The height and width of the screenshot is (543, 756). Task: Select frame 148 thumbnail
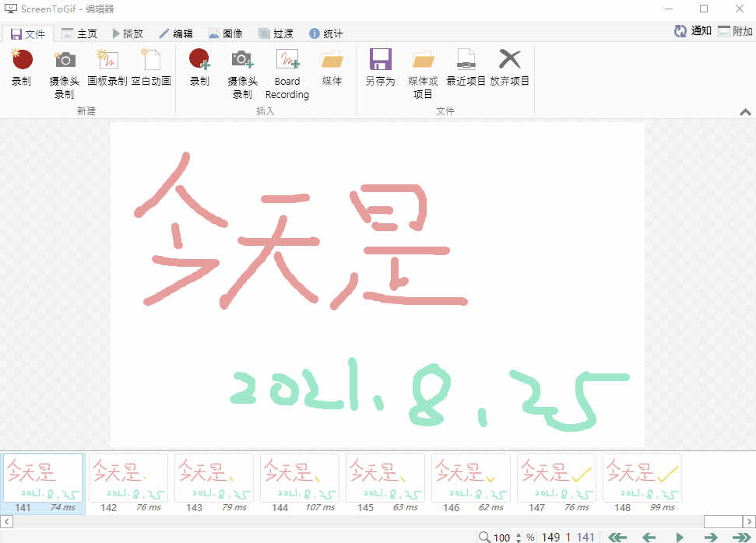click(642, 484)
